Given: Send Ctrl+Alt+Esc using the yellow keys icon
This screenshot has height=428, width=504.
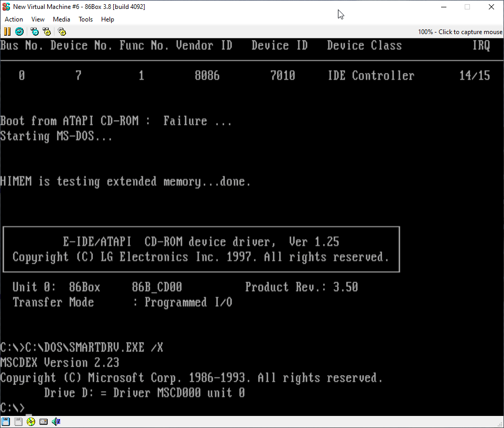Looking at the screenshot, I should [x=47, y=31].
